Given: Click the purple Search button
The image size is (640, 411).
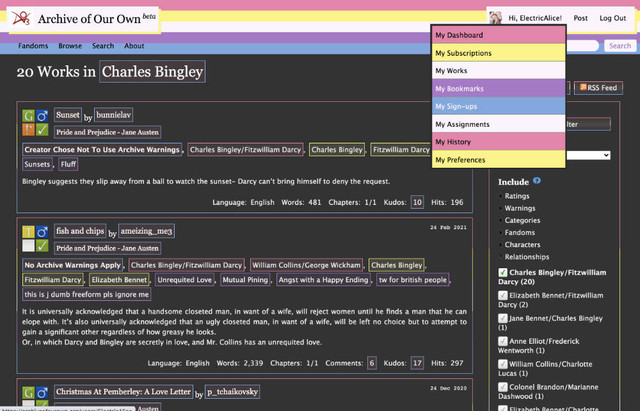Looking at the screenshot, I should [x=620, y=46].
